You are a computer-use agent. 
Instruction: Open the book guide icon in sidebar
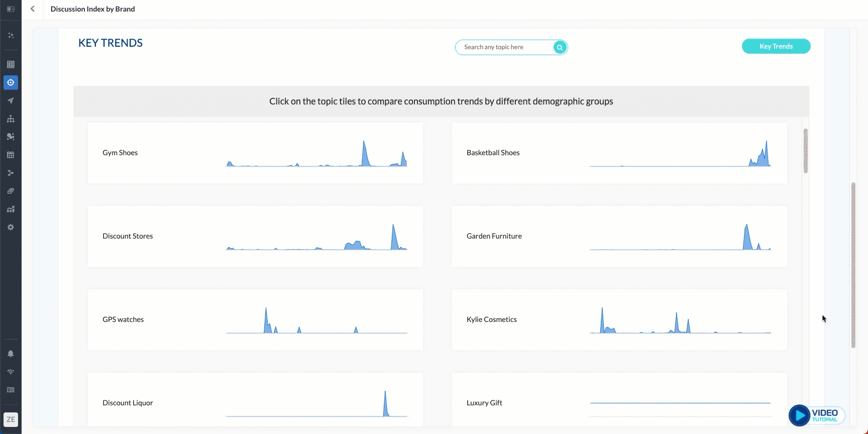click(11, 390)
